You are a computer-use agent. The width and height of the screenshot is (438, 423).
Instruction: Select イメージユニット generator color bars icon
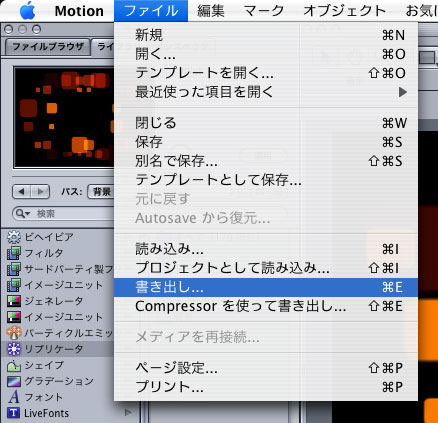14,317
